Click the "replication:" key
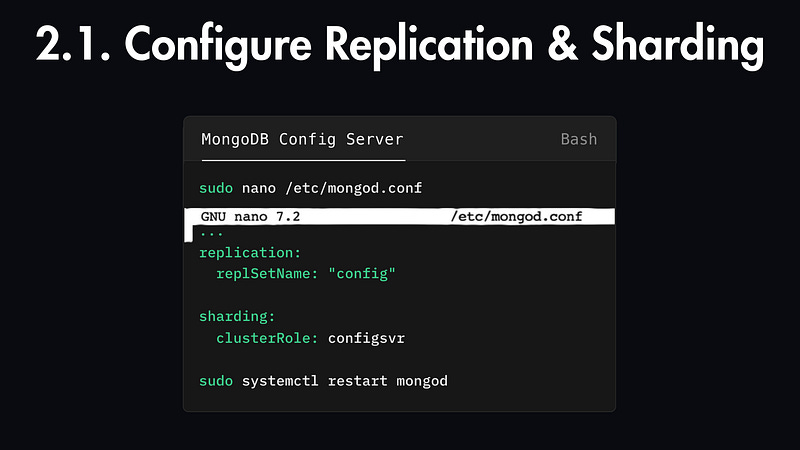Screen dimensions: 800x450 tap(250, 253)
